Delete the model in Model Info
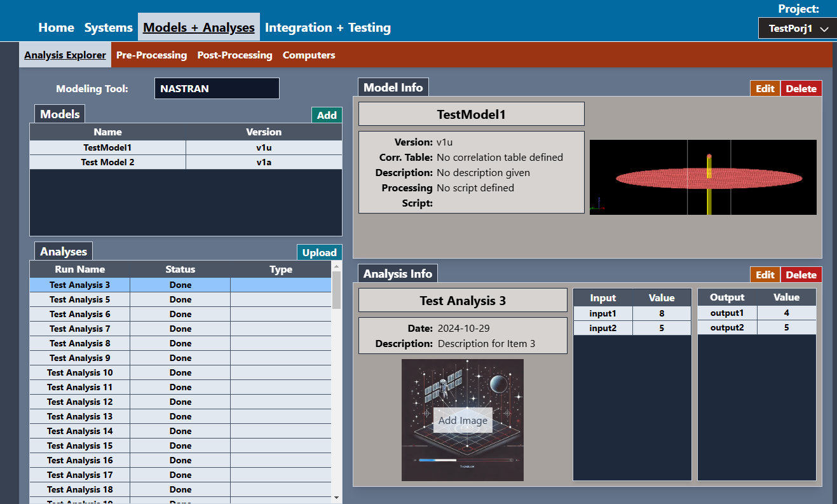The image size is (837, 504). (801, 88)
